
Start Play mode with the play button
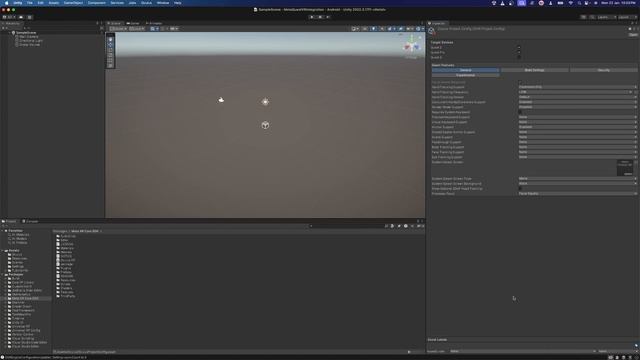[x=312, y=17]
